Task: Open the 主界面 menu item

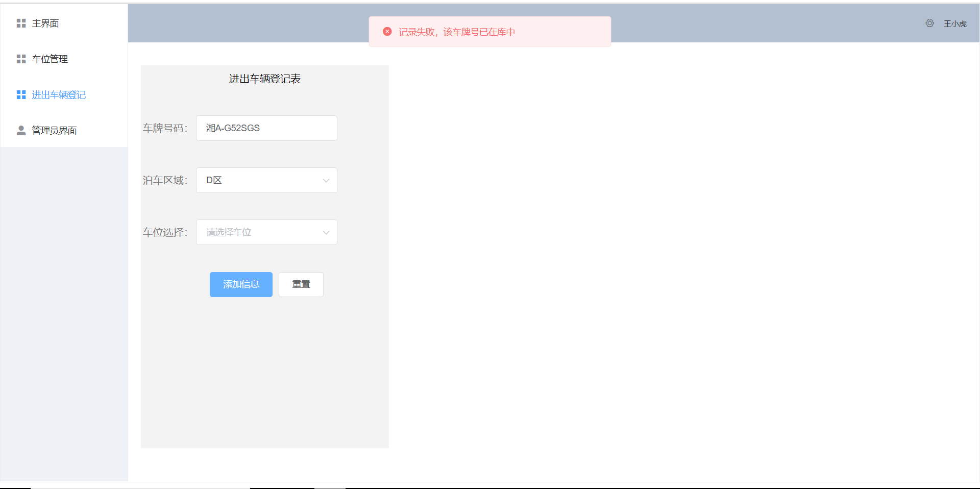Action: pos(45,23)
